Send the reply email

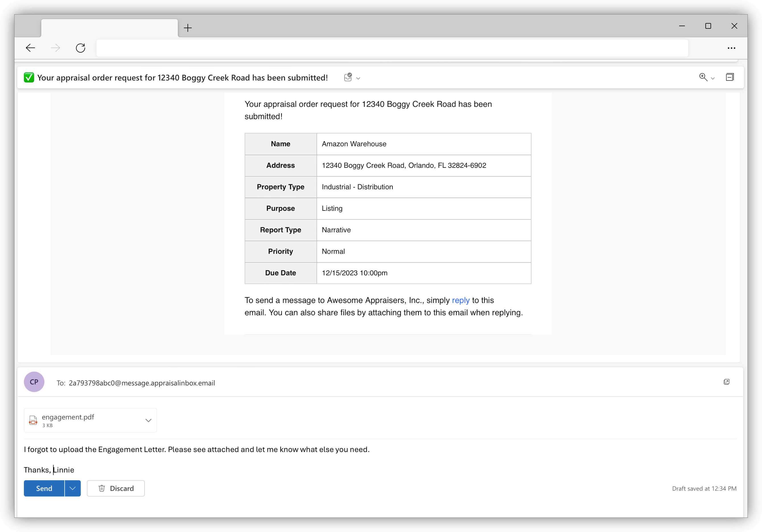[44, 488]
